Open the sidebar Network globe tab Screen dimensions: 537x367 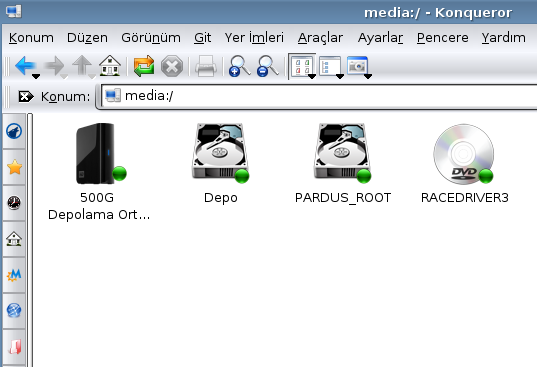14,311
